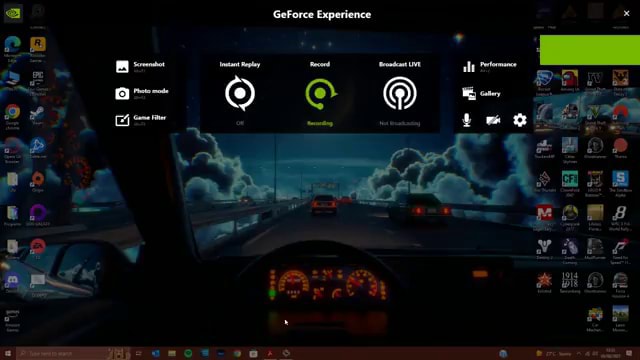Click the Cyberpunk 2077 desktop icon
640x360 pixels.
(570, 218)
